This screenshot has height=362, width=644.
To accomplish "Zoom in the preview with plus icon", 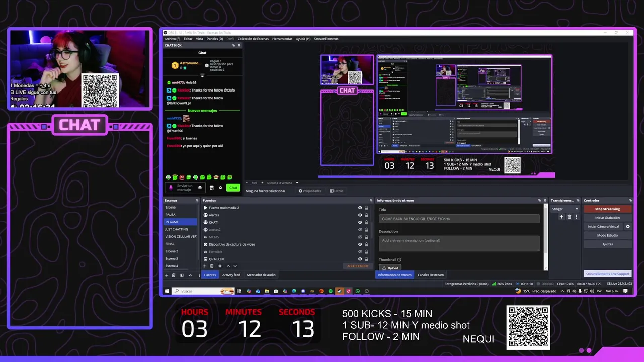I will tap(262, 183).
